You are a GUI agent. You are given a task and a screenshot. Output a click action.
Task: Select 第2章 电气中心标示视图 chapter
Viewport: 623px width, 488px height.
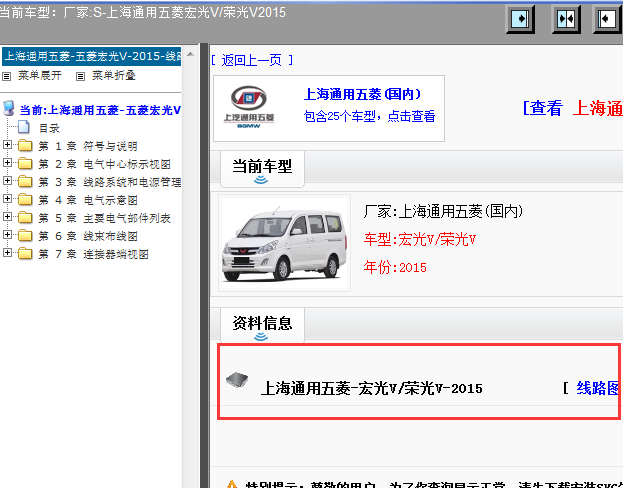pyautogui.click(x=104, y=164)
